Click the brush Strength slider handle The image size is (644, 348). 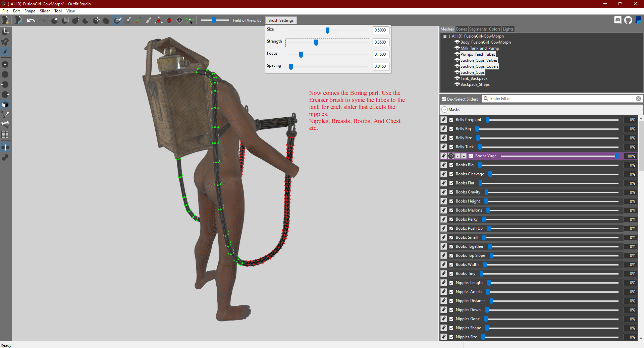click(316, 43)
